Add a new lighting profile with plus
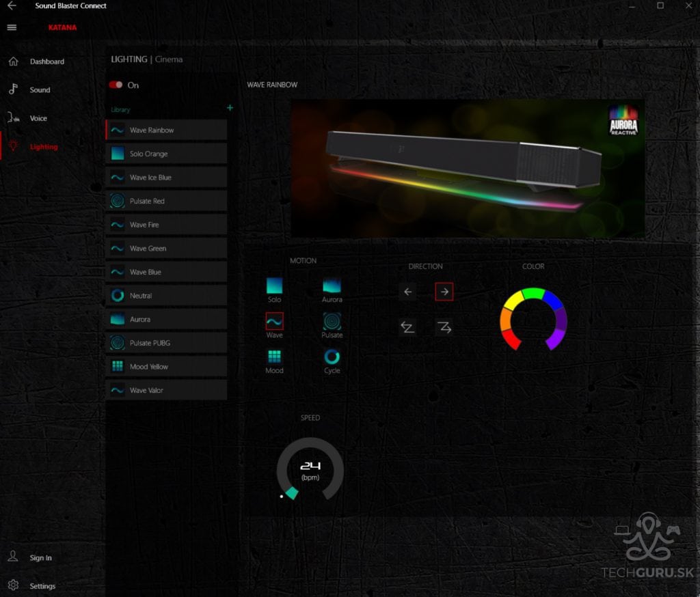 point(230,107)
